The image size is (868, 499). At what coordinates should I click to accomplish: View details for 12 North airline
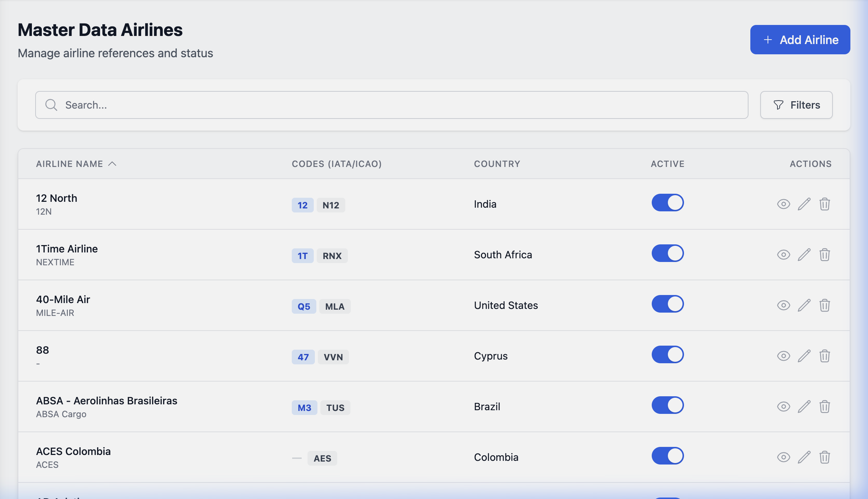click(783, 204)
